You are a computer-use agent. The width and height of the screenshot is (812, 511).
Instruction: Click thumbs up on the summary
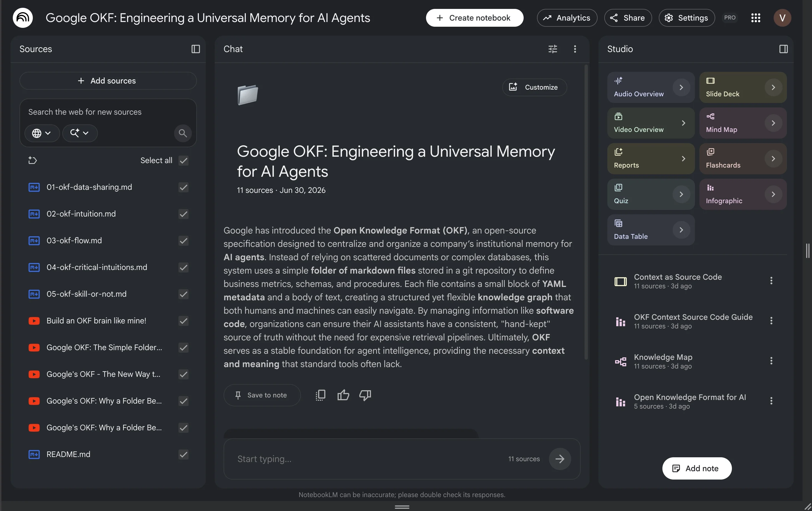coord(343,395)
